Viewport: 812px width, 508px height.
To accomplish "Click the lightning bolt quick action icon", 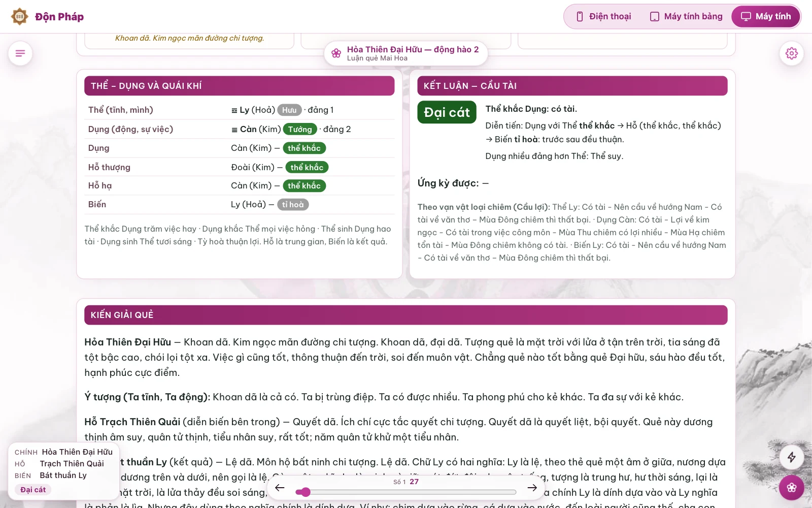I will 791,457.
